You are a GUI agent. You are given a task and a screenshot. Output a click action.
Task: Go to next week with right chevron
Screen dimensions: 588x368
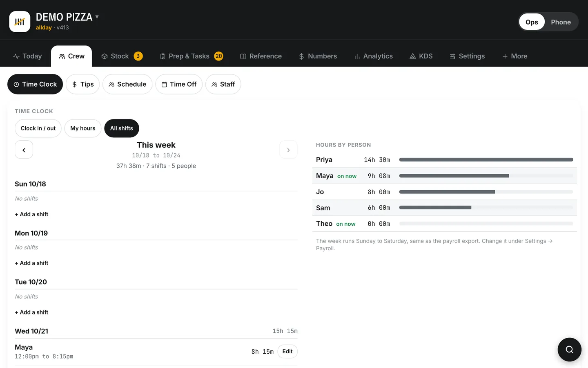[x=288, y=150]
